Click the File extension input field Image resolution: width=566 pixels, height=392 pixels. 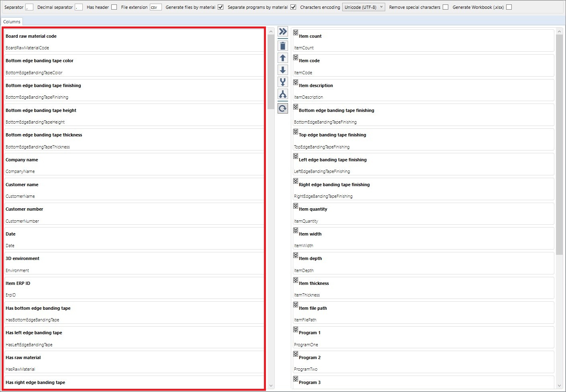pyautogui.click(x=155, y=7)
